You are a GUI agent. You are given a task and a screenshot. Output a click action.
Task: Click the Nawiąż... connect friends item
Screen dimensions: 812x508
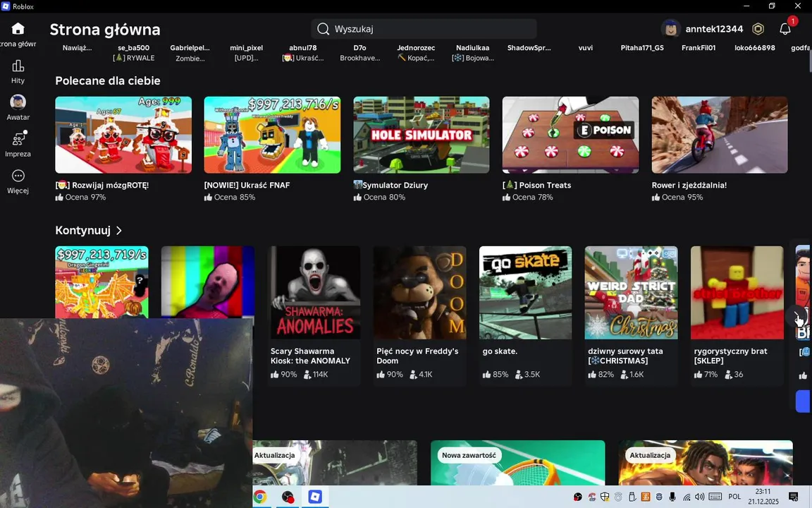pos(77,48)
